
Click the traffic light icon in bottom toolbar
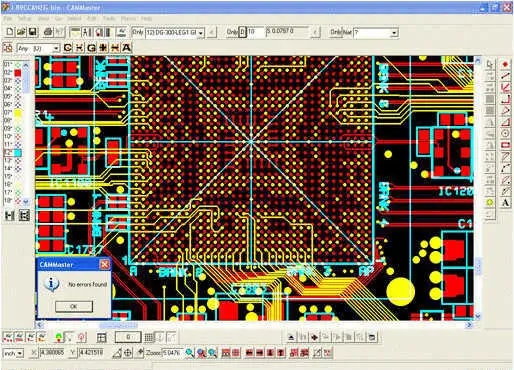59,338
